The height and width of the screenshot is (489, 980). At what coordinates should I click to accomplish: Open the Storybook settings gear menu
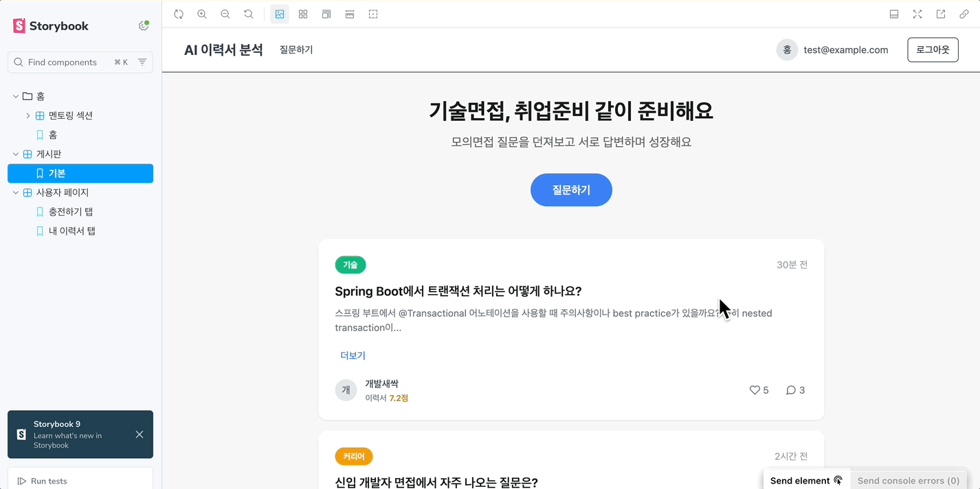(x=144, y=26)
